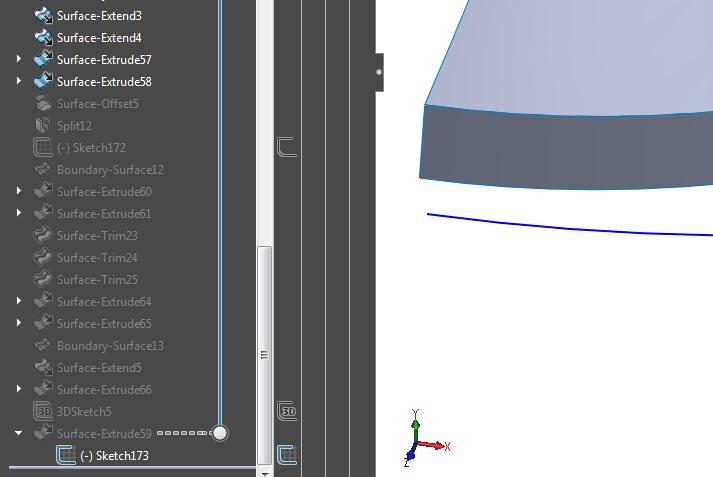The height and width of the screenshot is (477, 713).
Task: Click the Surface-Extend4 feature icon
Action: [44, 37]
